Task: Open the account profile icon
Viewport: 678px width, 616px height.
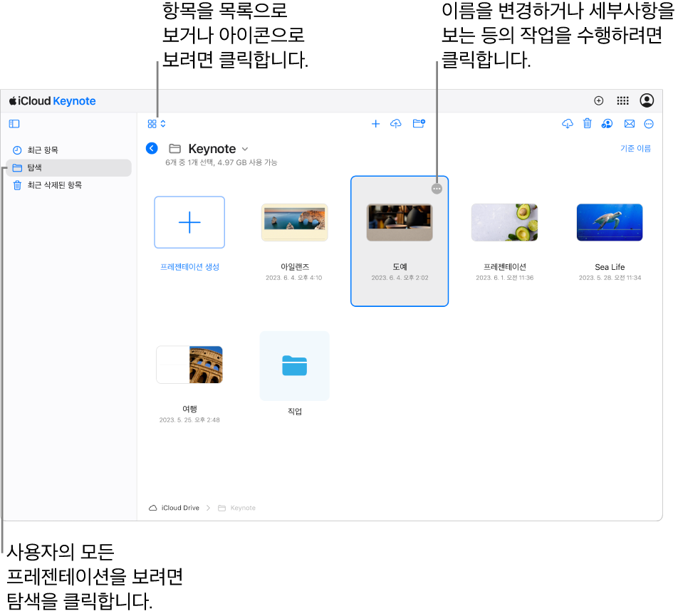Action: point(647,100)
